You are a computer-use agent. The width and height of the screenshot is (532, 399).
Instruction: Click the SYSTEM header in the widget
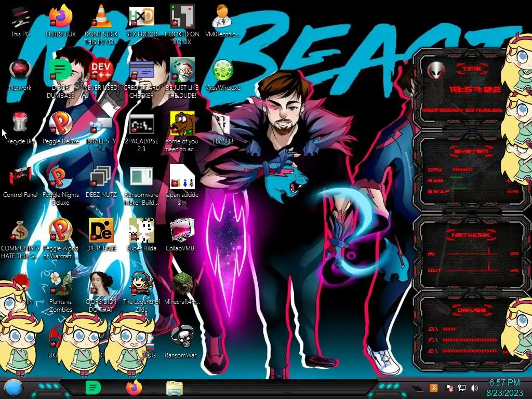(472, 151)
